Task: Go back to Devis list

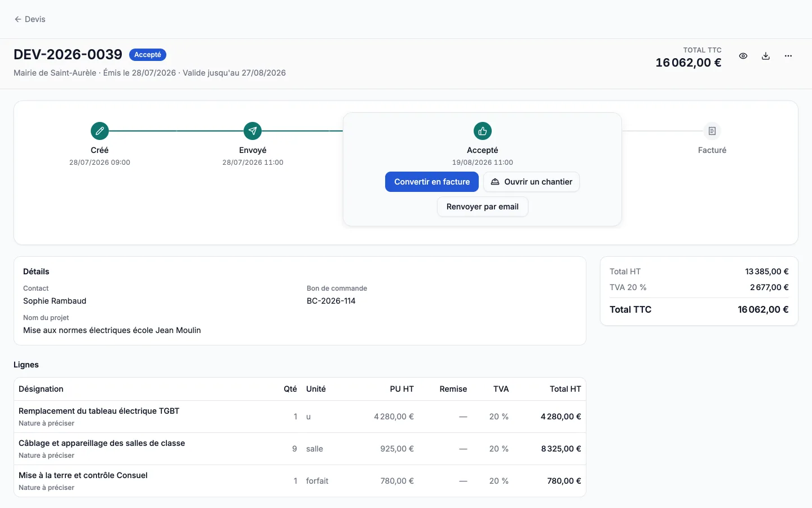Action: pyautogui.click(x=30, y=19)
